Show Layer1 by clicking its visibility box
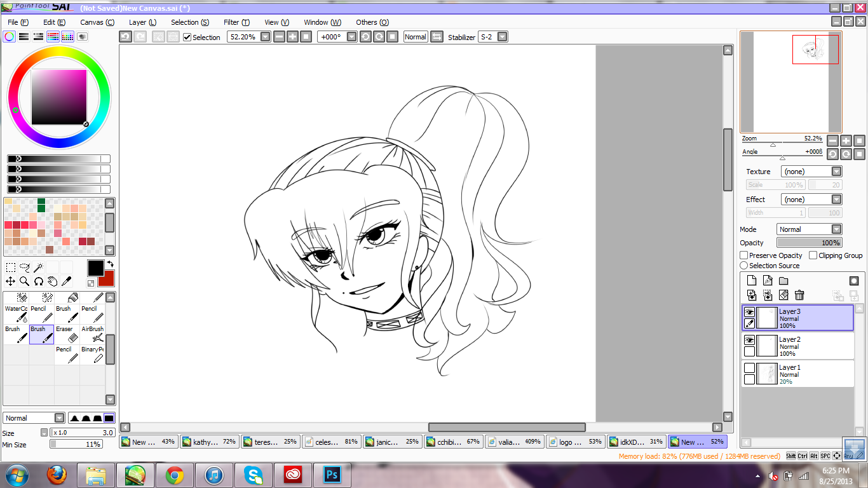 (x=749, y=368)
